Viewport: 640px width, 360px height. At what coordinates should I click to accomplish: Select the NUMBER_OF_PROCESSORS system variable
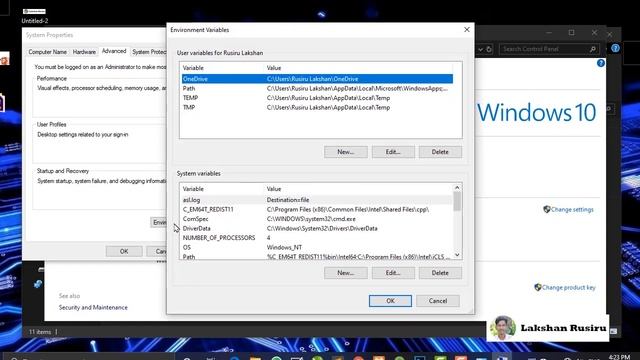pyautogui.click(x=317, y=238)
